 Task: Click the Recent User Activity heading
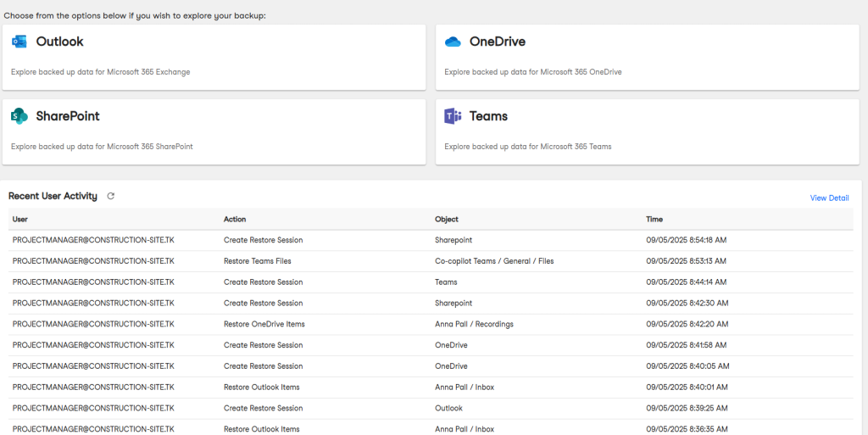tap(53, 196)
